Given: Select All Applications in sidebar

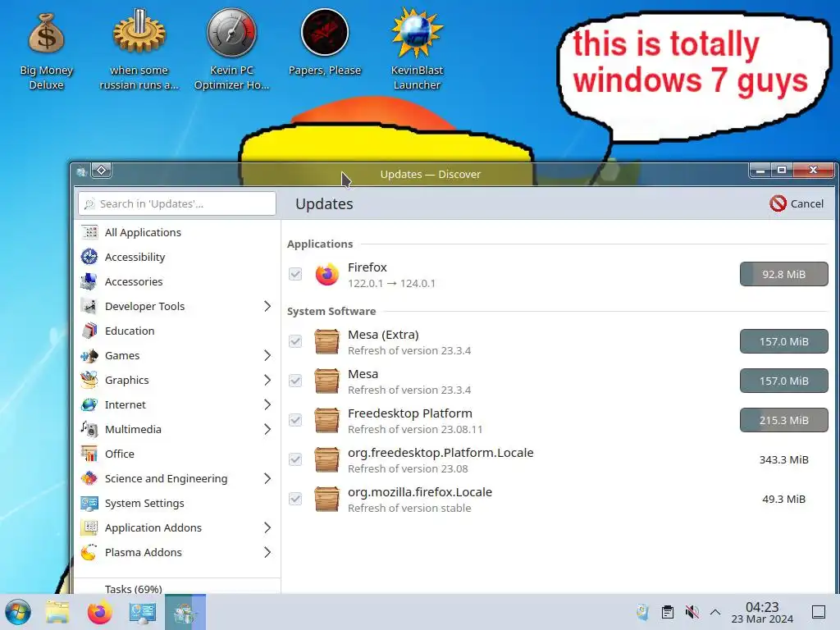Looking at the screenshot, I should [177, 232].
